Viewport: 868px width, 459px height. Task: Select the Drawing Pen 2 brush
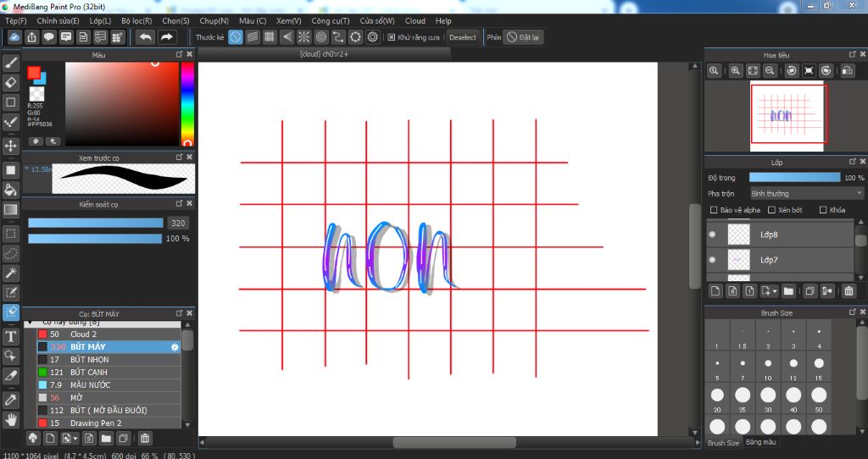[108, 423]
